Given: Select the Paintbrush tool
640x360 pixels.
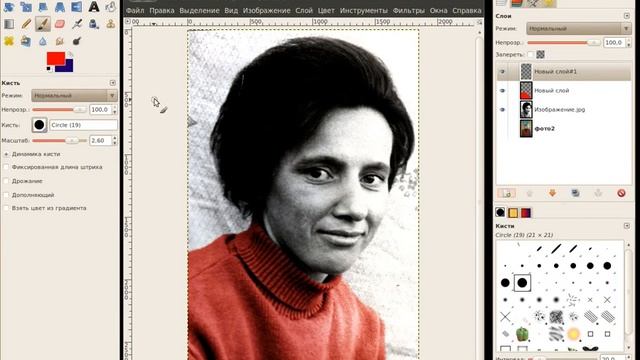Looking at the screenshot, I should point(42,24).
